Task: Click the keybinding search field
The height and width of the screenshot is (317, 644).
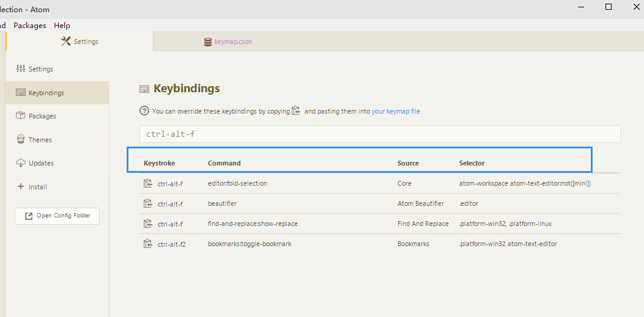Action: pyautogui.click(x=379, y=134)
